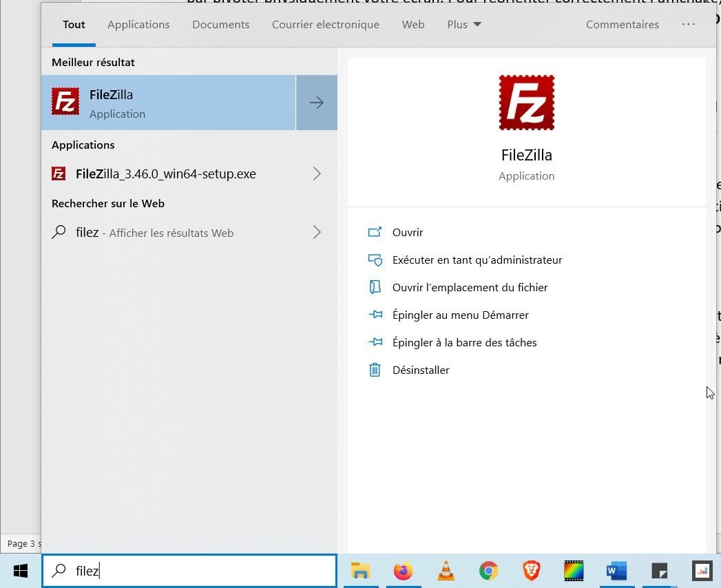Viewport: 721px width, 588px height.
Task: Click Ouvrir to launch FileZilla
Action: [408, 232]
